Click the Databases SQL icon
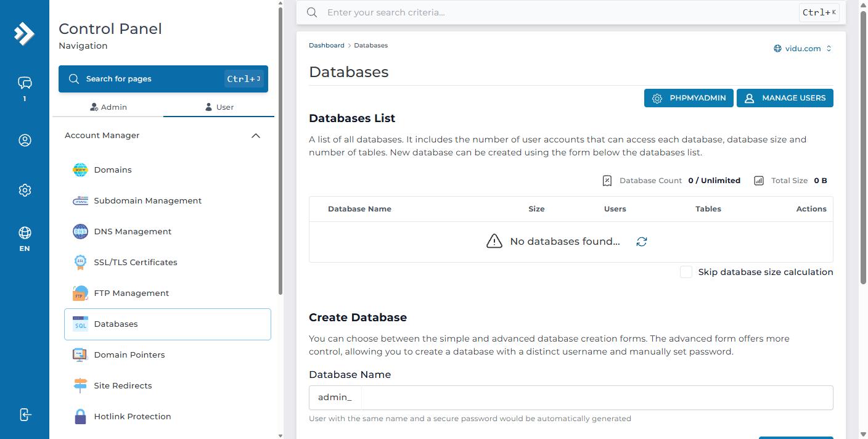This screenshot has width=868, height=439. pyautogui.click(x=80, y=324)
